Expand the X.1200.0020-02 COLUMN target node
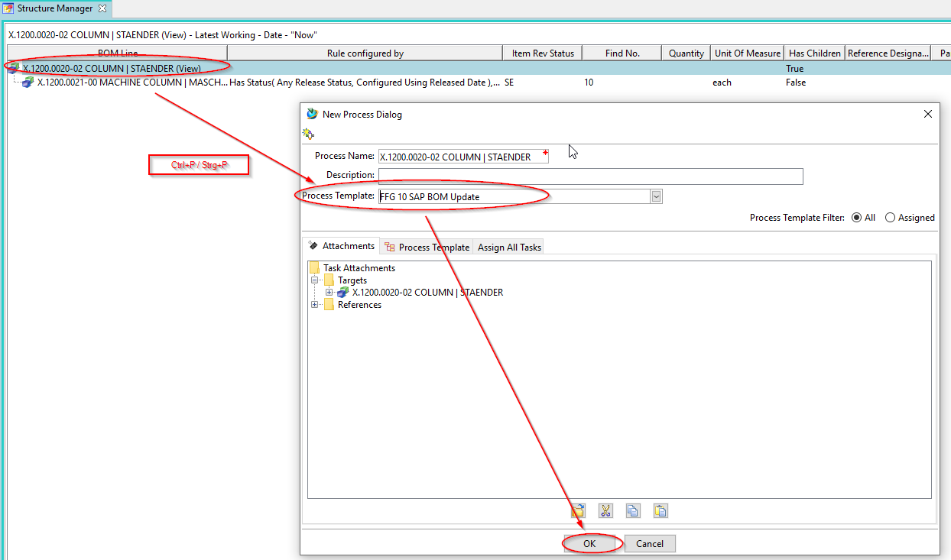The height and width of the screenshot is (560, 951). click(329, 293)
